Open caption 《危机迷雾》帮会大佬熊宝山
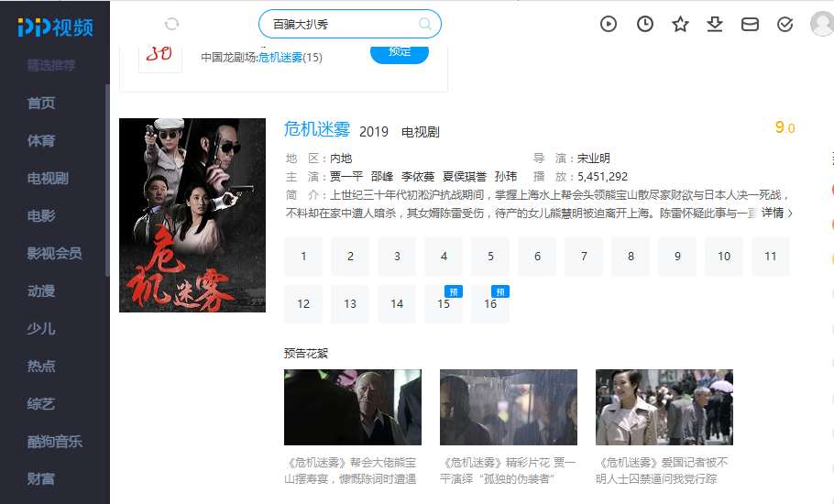Image resolution: width=834 pixels, height=504 pixels. (x=350, y=470)
